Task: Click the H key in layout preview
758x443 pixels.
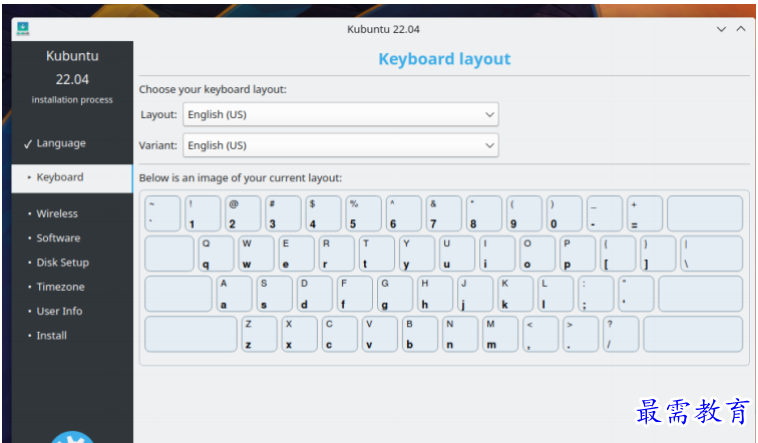Action: [435, 294]
